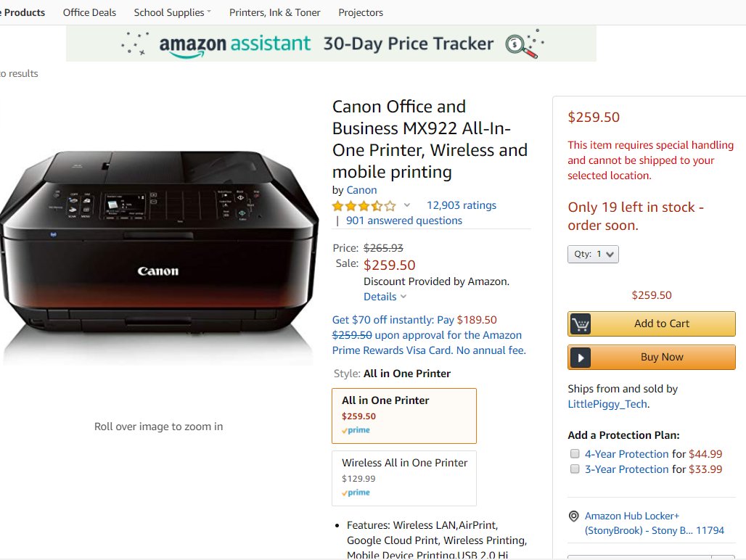746x560 pixels.
Task: Go to Printers, Ink & Toner section
Action: [x=275, y=12]
